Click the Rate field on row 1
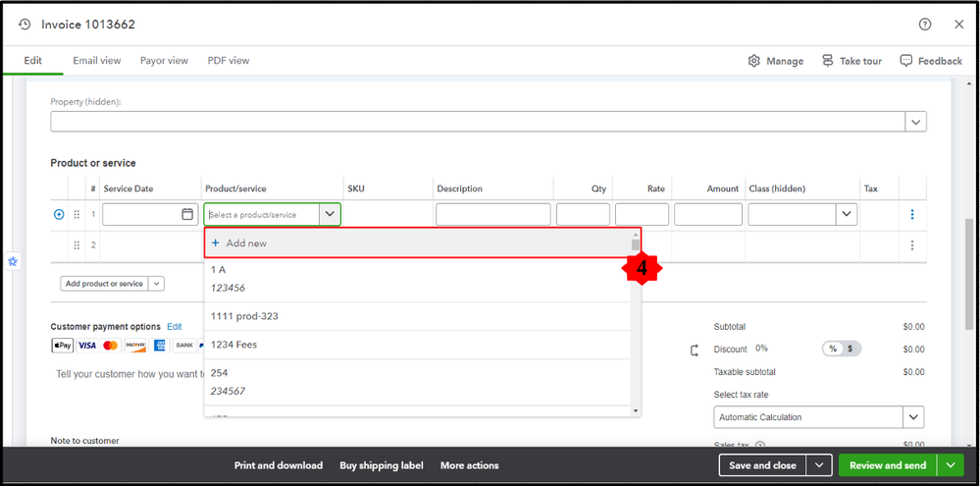The image size is (980, 486). click(642, 215)
